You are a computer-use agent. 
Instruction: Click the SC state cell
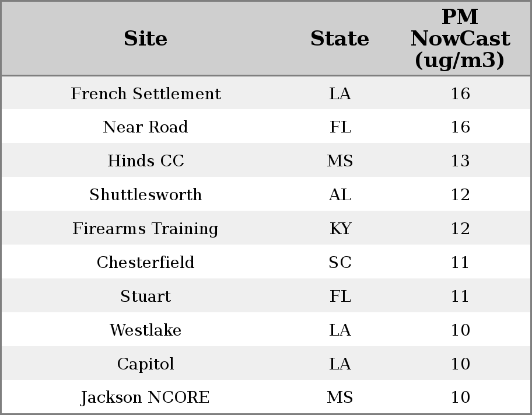click(340, 262)
